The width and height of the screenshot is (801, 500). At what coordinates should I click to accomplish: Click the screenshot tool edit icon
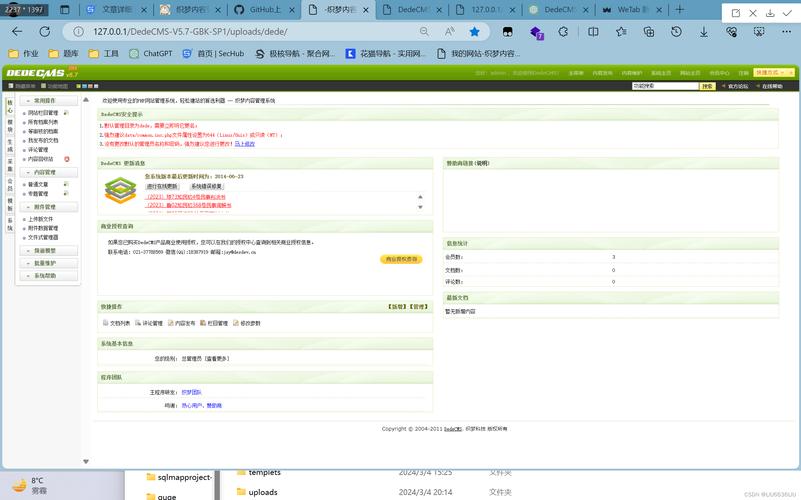(x=736, y=13)
